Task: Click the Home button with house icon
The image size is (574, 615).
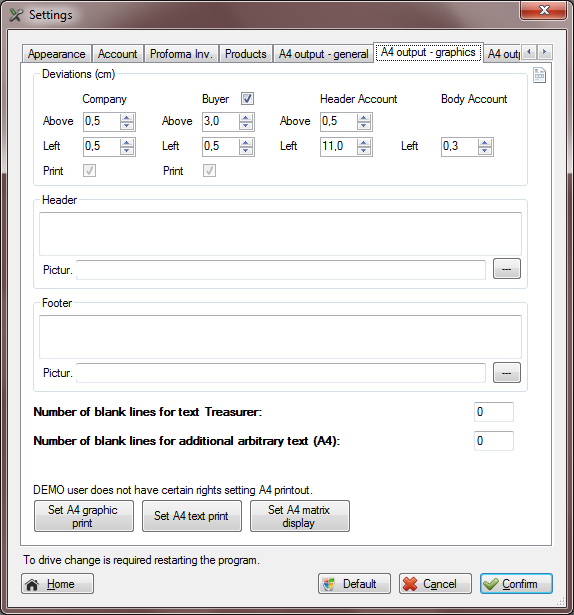Action: pyautogui.click(x=57, y=584)
